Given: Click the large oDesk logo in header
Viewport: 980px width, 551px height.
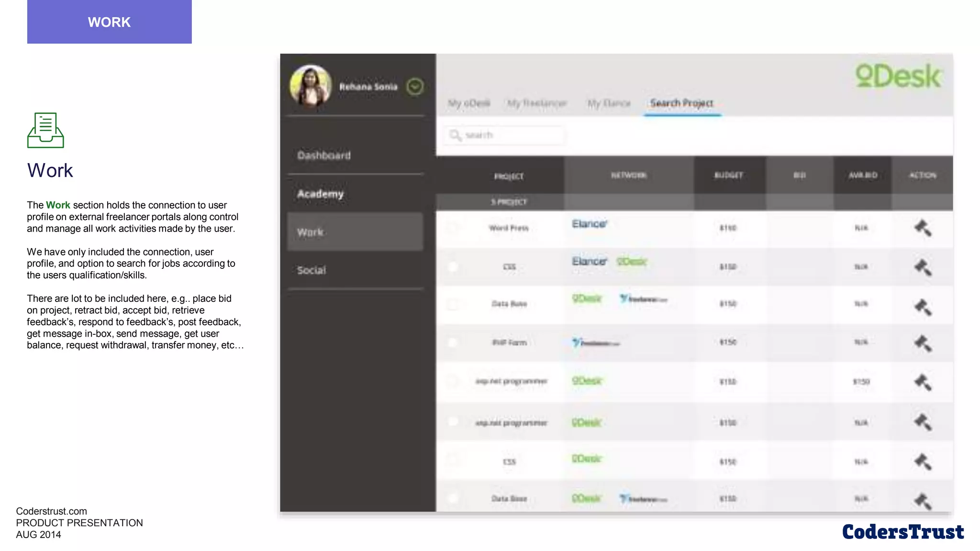Looking at the screenshot, I should coord(898,76).
